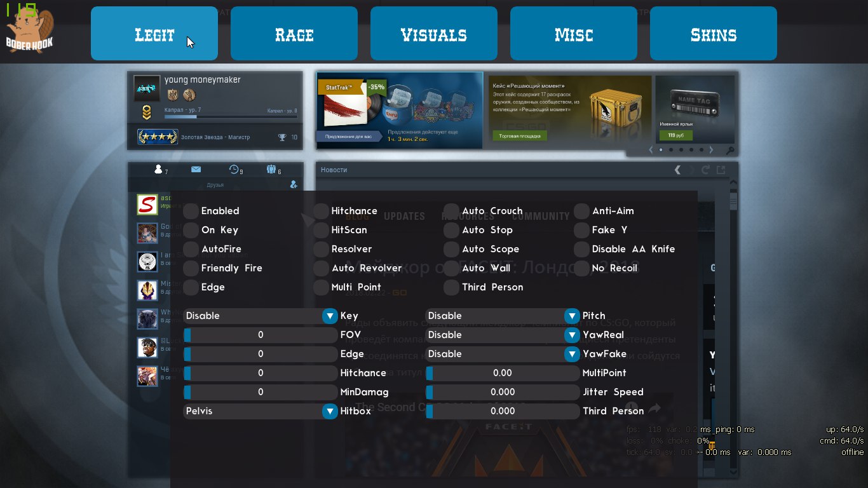Screen dimensions: 868x488
Task: Go forward in the Новости panel
Action: click(x=691, y=170)
